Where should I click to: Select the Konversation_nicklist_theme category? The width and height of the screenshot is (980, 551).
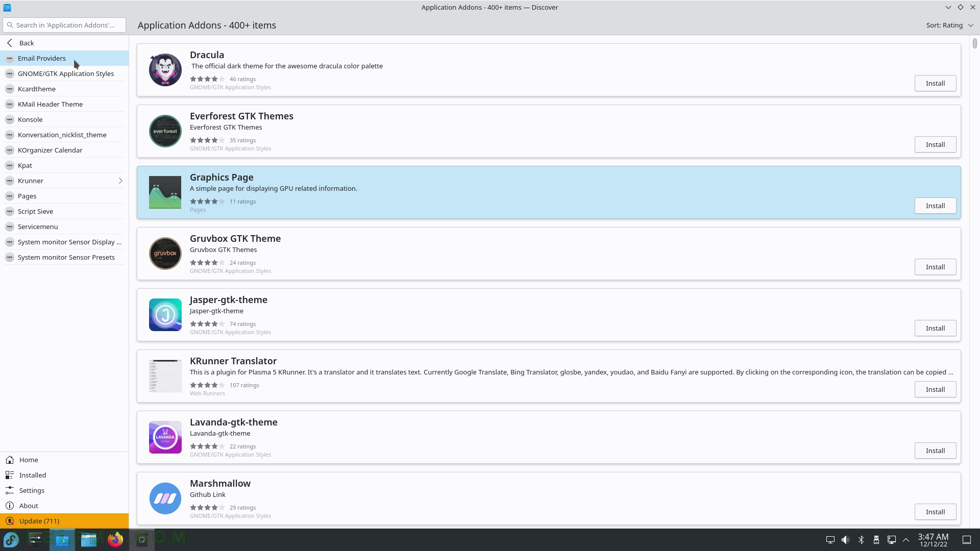pyautogui.click(x=64, y=135)
